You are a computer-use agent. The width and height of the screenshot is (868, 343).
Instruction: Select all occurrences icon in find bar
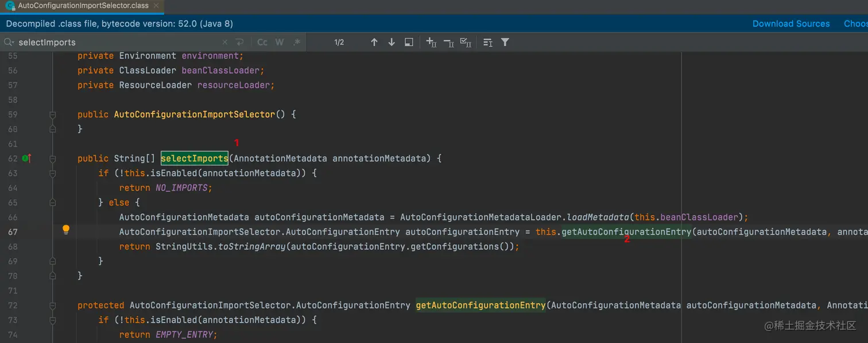click(466, 43)
